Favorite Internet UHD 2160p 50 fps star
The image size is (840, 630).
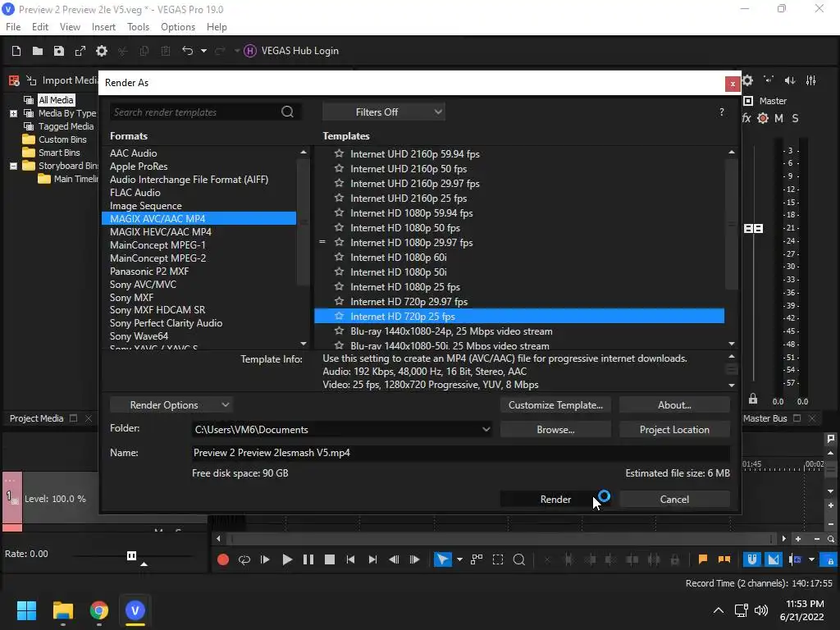[x=339, y=168]
